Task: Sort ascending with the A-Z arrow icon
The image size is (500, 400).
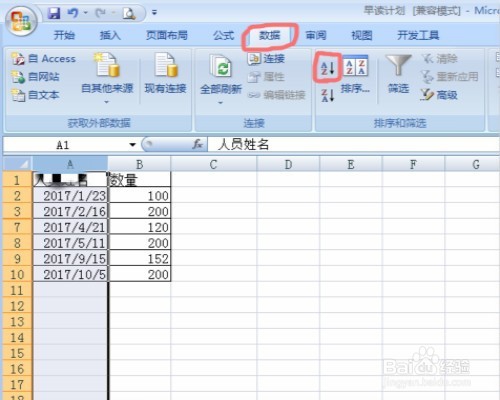Action: (x=327, y=68)
